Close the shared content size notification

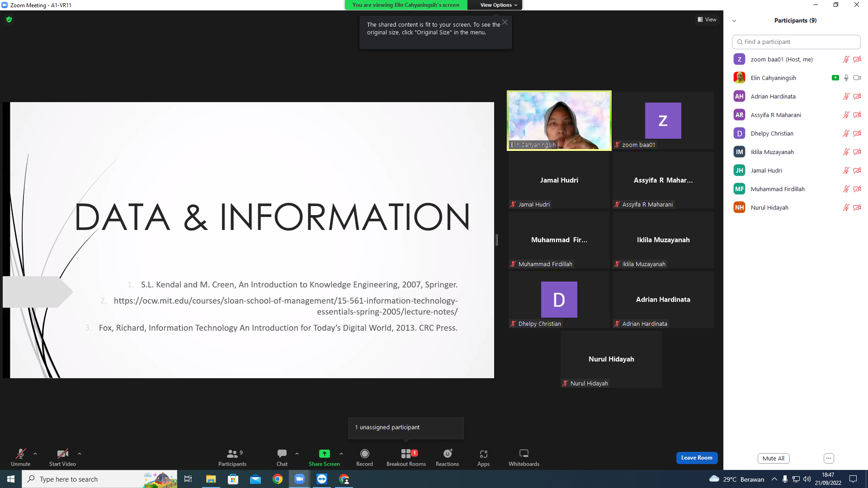click(x=505, y=22)
